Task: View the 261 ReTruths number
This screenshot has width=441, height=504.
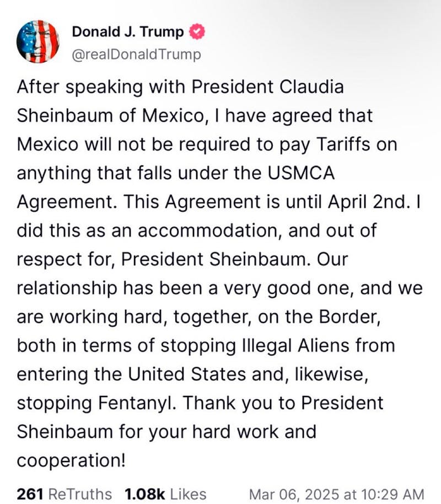Action: tap(31, 494)
